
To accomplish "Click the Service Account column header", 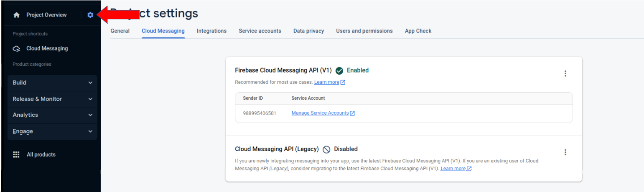I will [x=308, y=98].
